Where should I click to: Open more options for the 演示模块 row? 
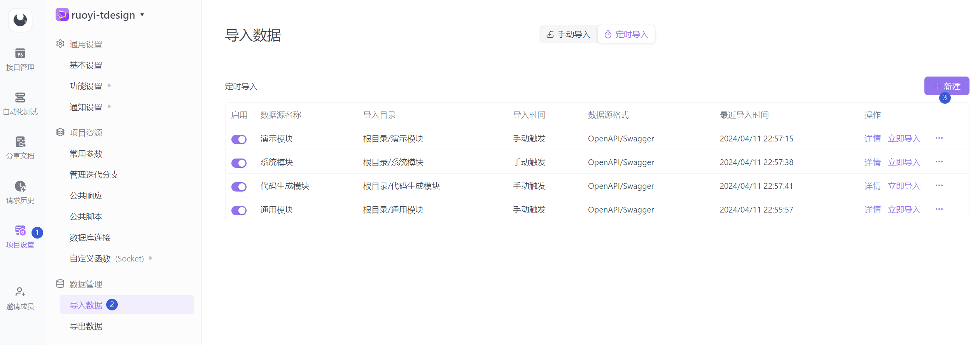tap(939, 138)
